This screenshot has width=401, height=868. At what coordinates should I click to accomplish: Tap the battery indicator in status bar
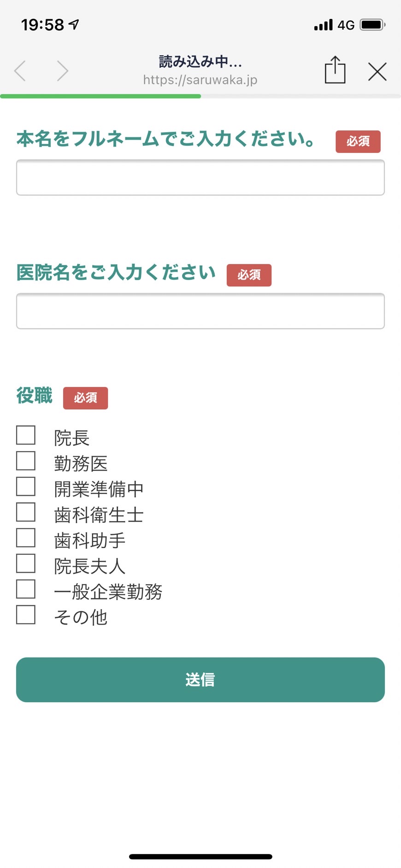coord(373,24)
